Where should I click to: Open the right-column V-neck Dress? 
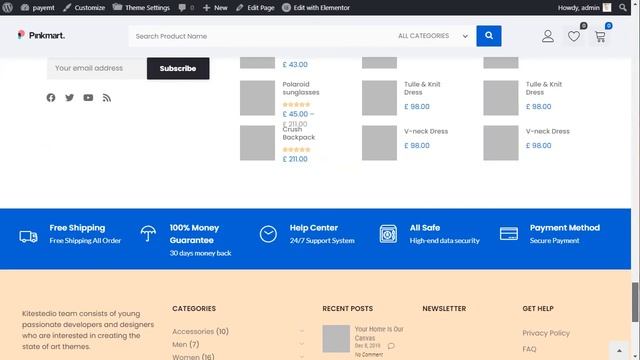[x=547, y=131]
